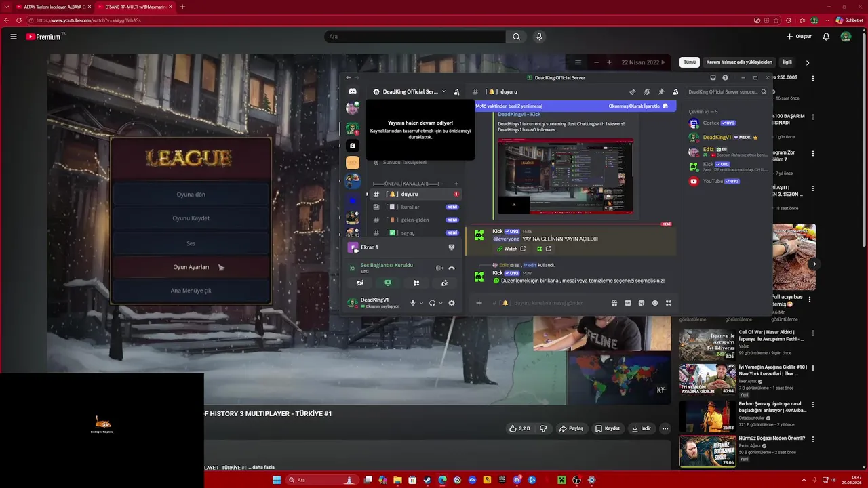Screen dimensions: 868x488
Task: Toggle the Discord screen share button
Action: tap(388, 283)
